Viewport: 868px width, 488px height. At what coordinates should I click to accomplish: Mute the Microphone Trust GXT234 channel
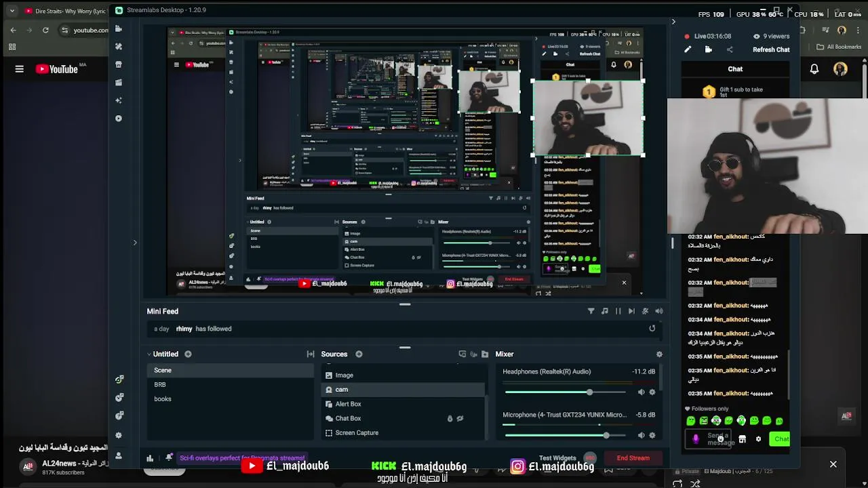tap(641, 435)
